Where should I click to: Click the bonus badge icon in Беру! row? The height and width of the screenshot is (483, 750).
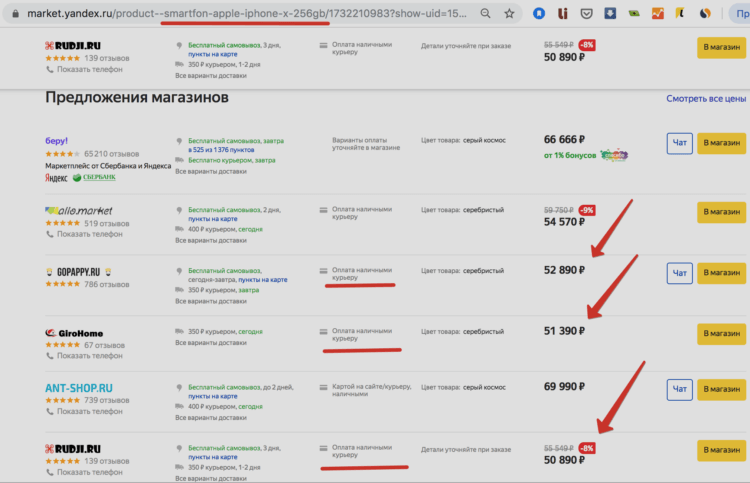point(614,155)
